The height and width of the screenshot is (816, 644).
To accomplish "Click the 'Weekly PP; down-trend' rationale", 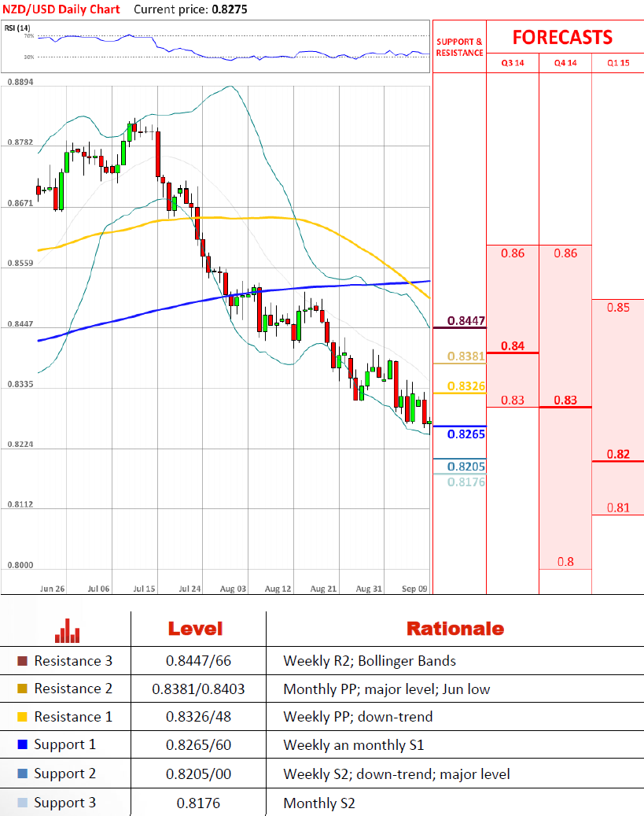I will (358, 717).
